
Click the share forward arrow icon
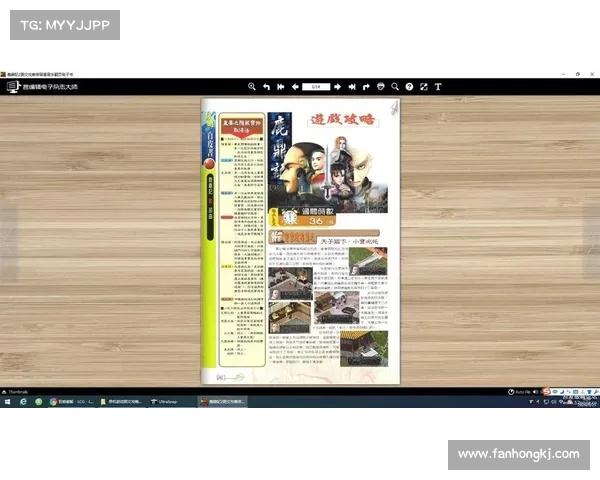tap(366, 87)
